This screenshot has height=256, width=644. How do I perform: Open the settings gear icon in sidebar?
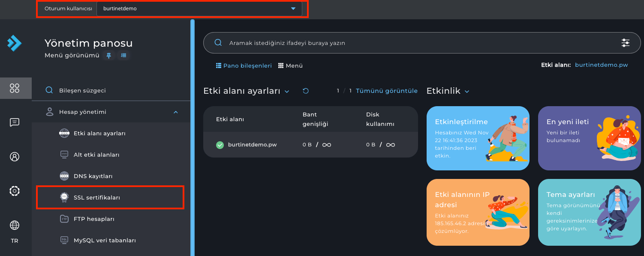[x=15, y=191]
